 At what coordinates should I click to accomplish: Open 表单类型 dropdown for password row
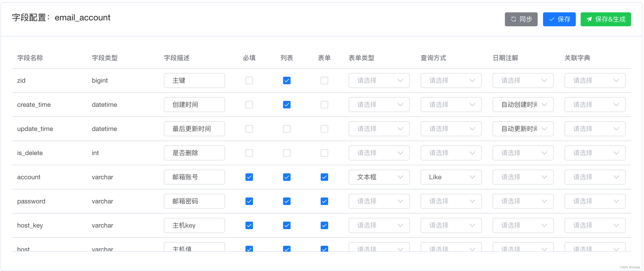pyautogui.click(x=379, y=201)
